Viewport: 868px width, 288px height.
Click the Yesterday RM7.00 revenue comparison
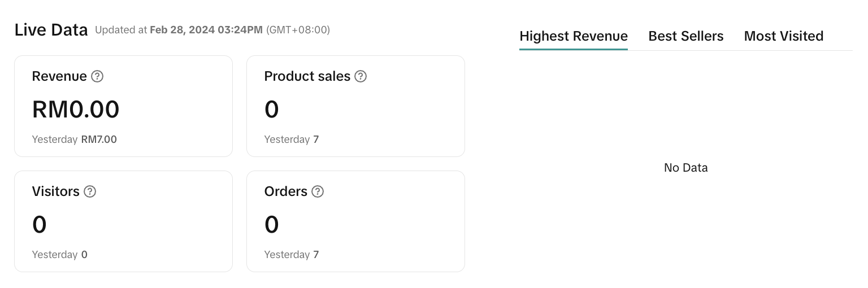(x=74, y=139)
